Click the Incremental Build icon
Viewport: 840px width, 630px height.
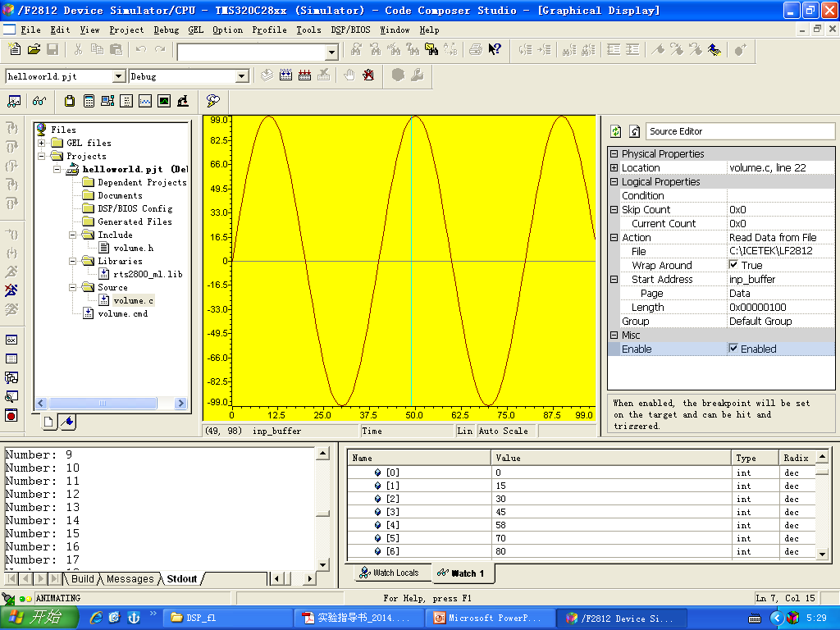[x=286, y=75]
